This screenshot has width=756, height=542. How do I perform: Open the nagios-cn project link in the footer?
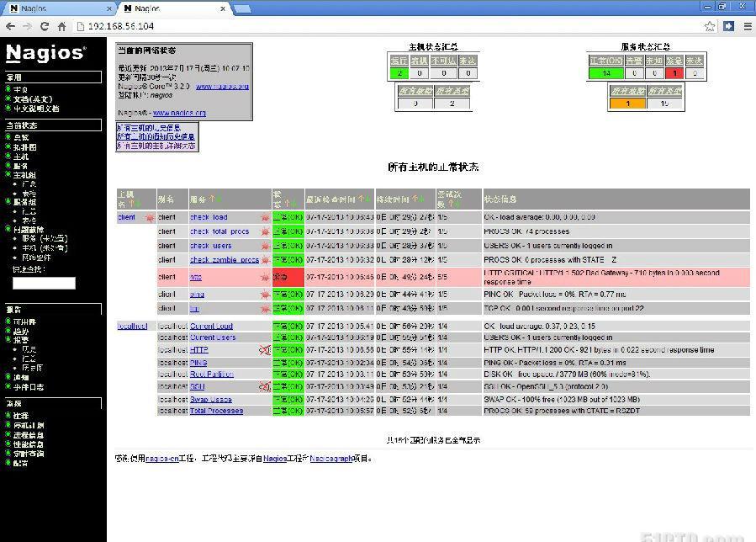(162, 459)
